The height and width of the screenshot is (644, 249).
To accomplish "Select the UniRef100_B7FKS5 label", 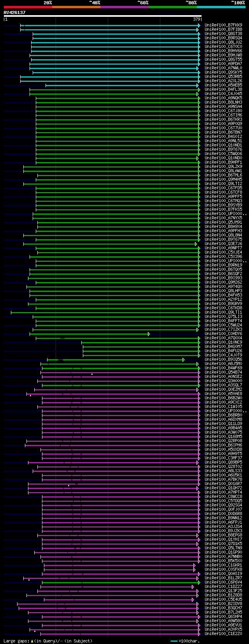I will coord(223,210).
